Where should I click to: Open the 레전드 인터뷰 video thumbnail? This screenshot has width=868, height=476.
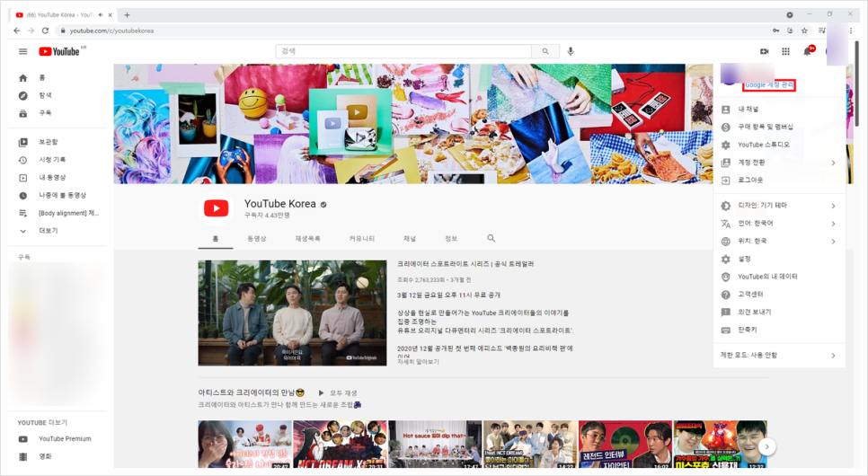click(x=625, y=445)
